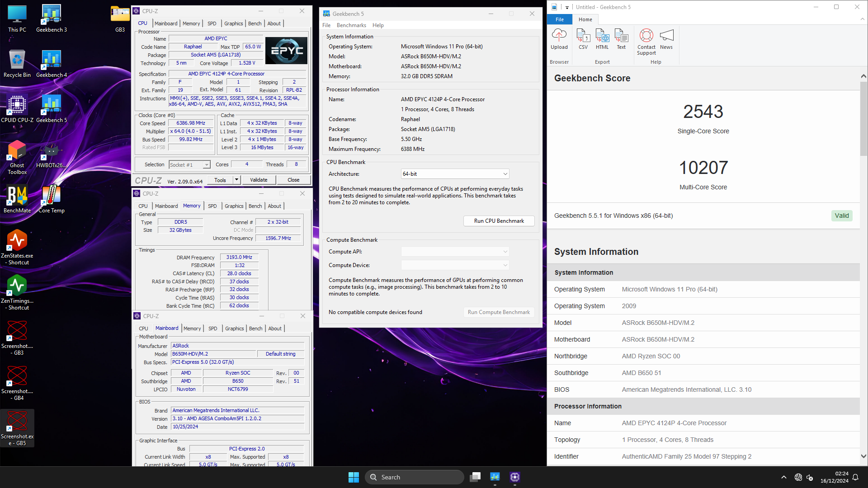
Task: Click Run CPU Benchmark button
Action: pos(499,221)
